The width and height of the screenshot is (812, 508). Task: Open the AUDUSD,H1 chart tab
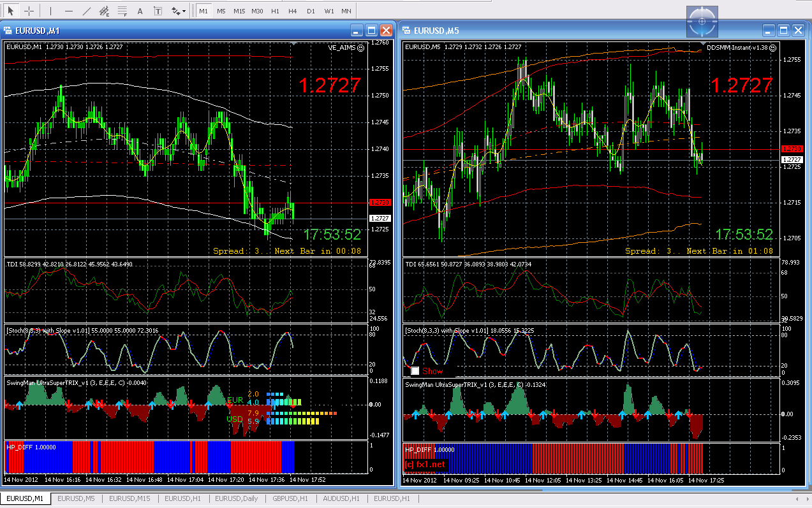point(341,498)
